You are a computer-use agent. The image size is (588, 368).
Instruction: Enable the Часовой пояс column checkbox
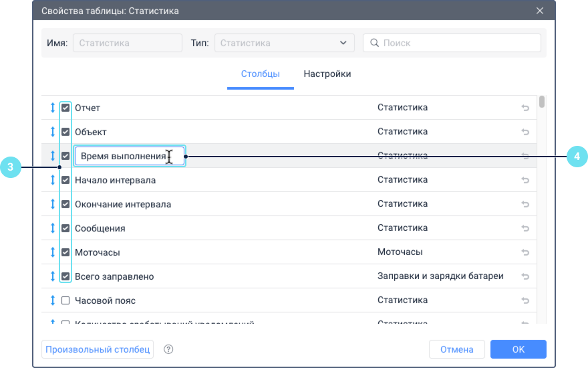click(x=65, y=300)
